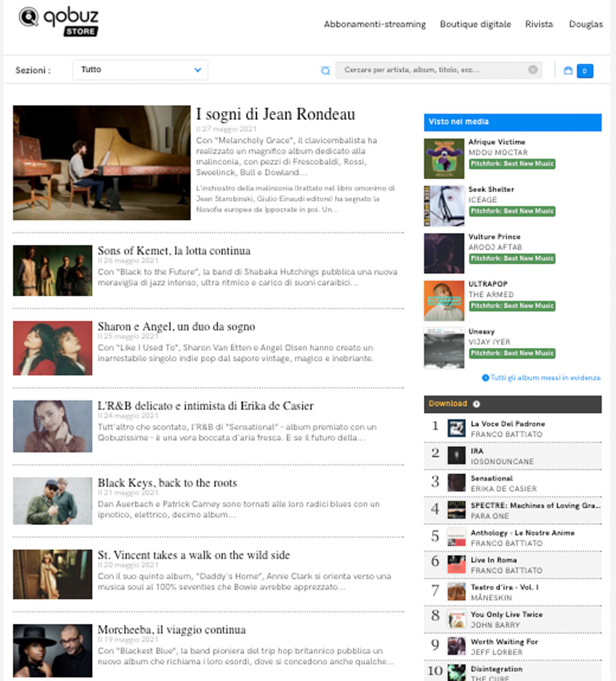Viewport: 616px width, 681px height.
Task: Open the shopping cart icon
Action: point(568,70)
